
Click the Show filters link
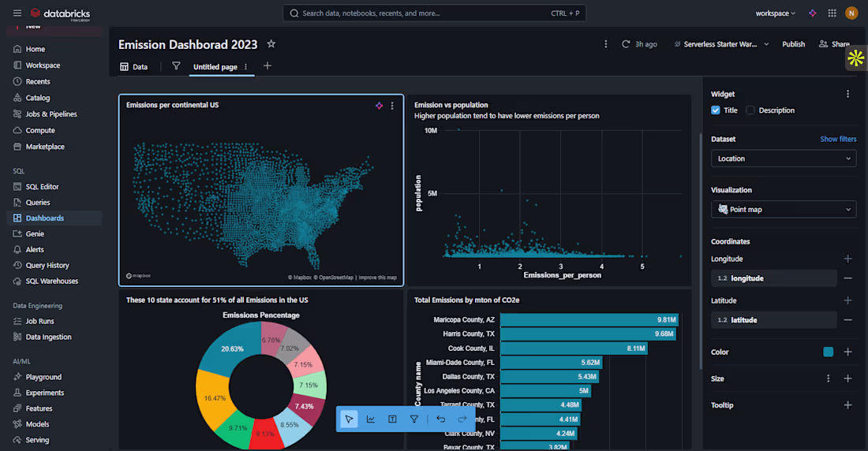click(x=838, y=139)
